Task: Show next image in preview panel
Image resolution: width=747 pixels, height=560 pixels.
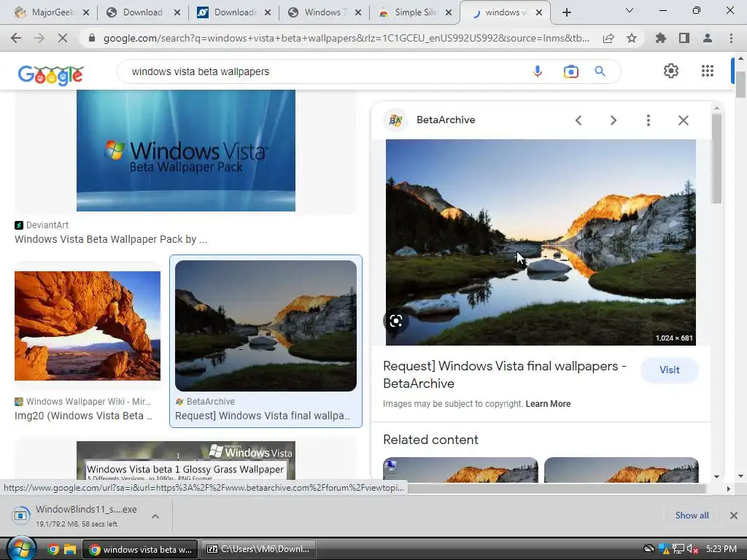Action: (613, 120)
